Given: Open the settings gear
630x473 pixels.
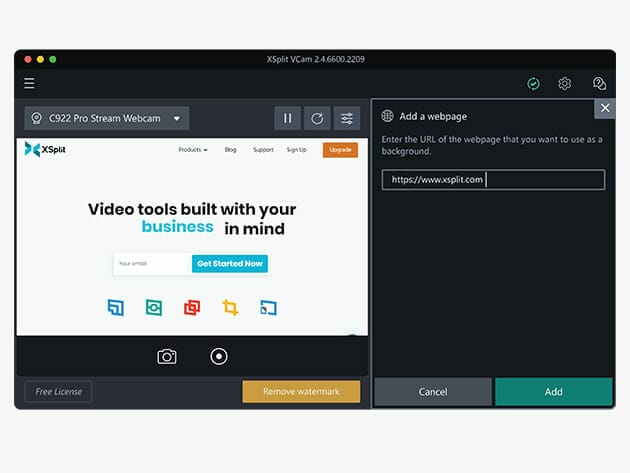Looking at the screenshot, I should click(x=565, y=84).
